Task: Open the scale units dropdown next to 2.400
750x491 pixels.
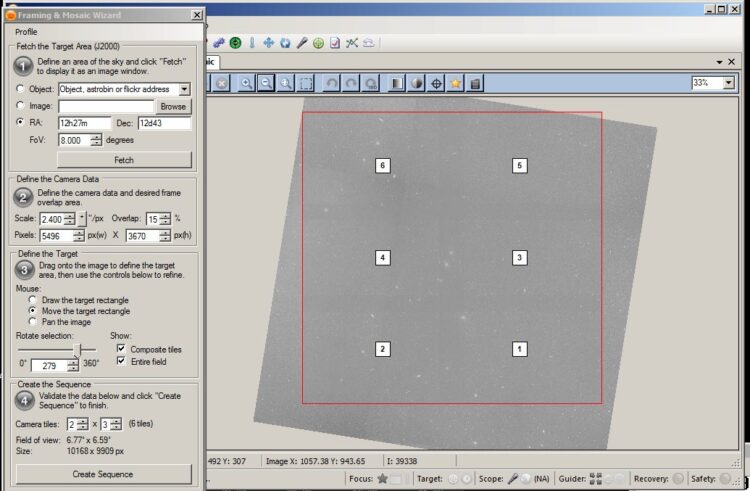Action: (x=82, y=219)
